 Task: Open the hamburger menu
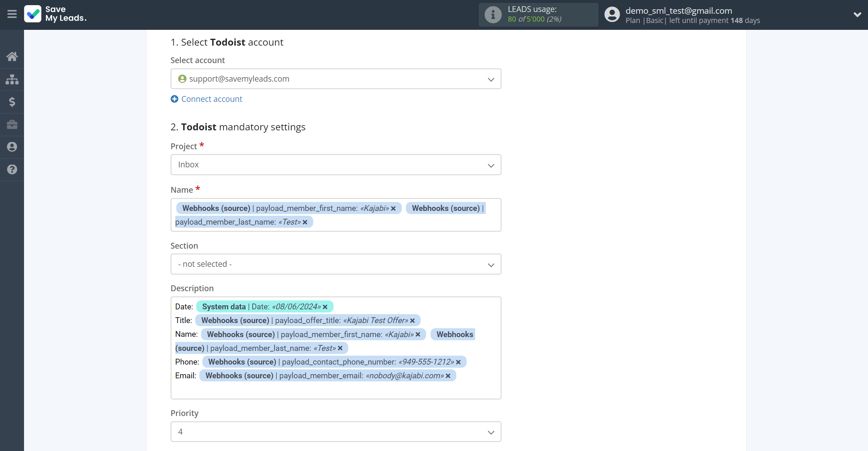12,14
